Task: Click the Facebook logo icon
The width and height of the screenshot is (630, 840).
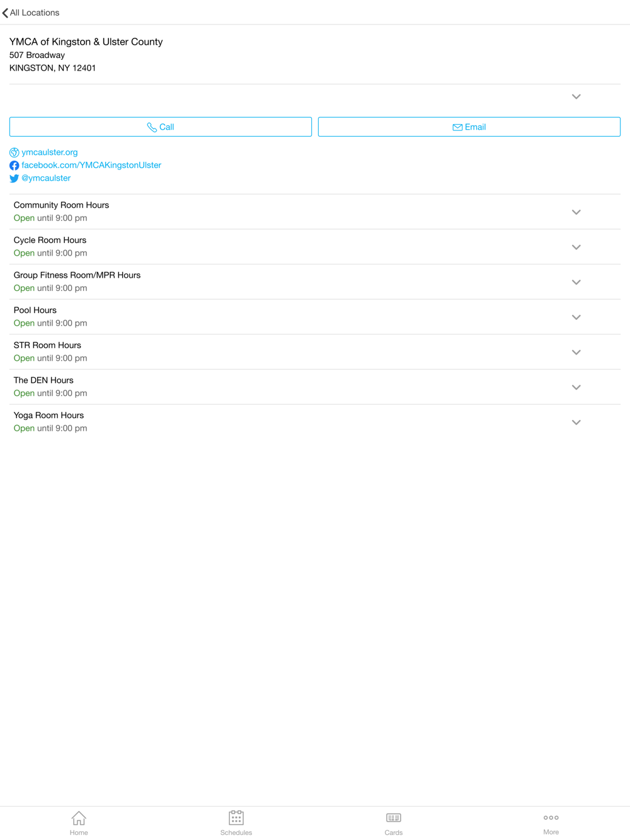Action: [x=14, y=166]
